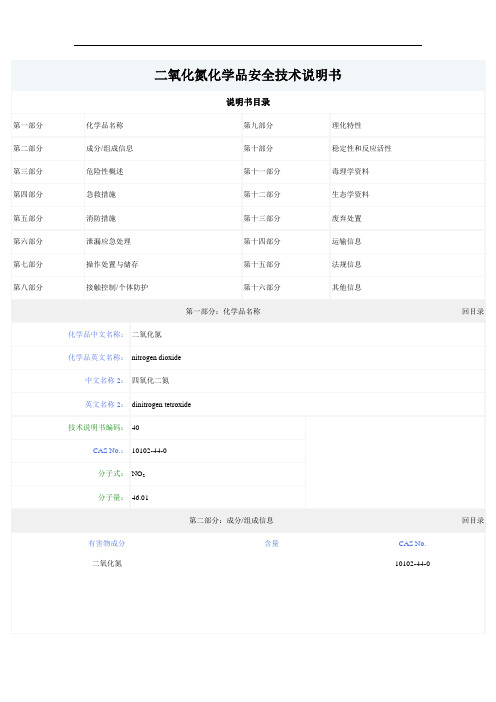Screen dimensions: 496x702
Task: Click the 第六部分 contents cell
Action: [28, 241]
